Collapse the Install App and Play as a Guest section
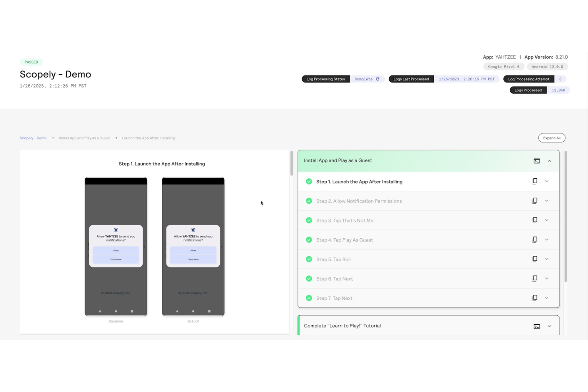This screenshot has height=392, width=588. (549, 160)
